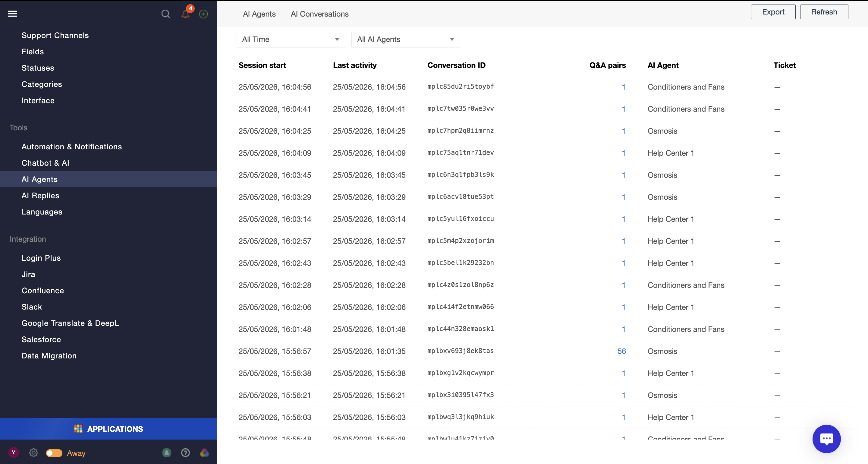This screenshot has width=868, height=464.
Task: Open the All Time filter dropdown
Action: point(291,40)
